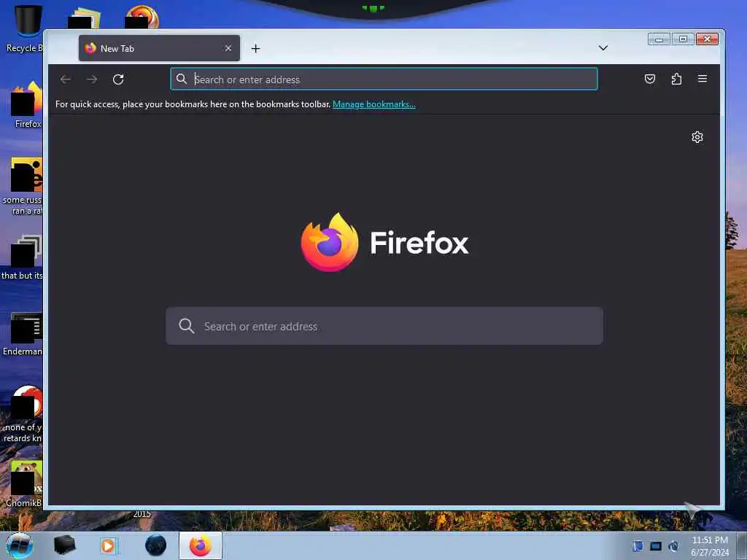This screenshot has width=747, height=560.
Task: Open the Firefox hamburger application menu
Action: 703,79
